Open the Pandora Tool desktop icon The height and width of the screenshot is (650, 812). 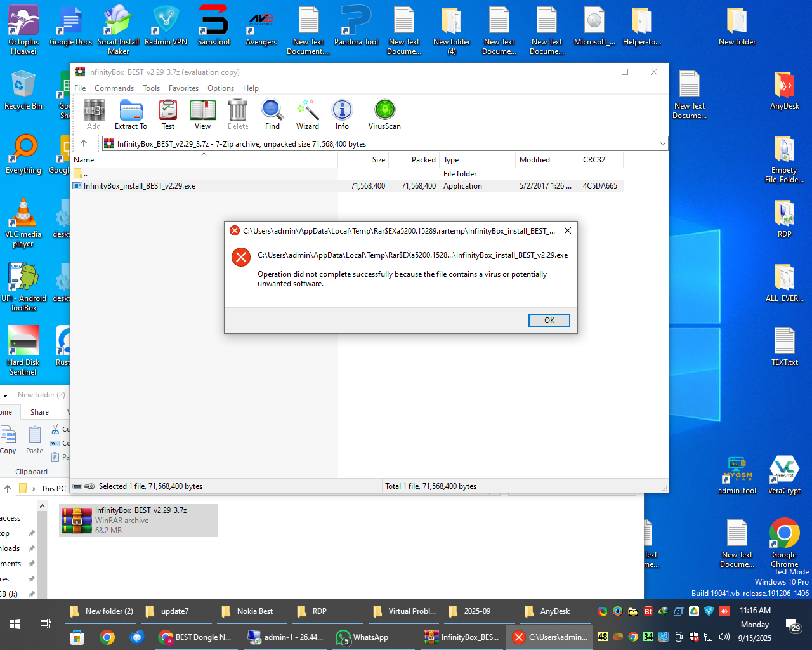(357, 26)
